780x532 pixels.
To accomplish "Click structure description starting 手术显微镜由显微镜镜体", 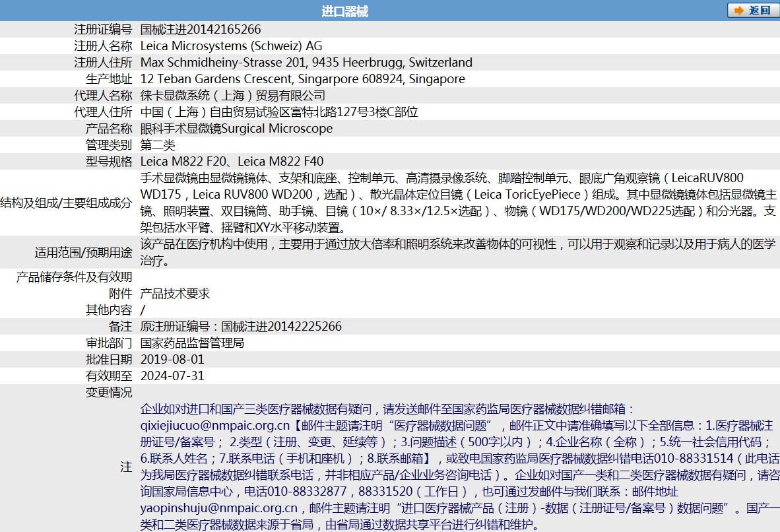I will pos(458,203).
